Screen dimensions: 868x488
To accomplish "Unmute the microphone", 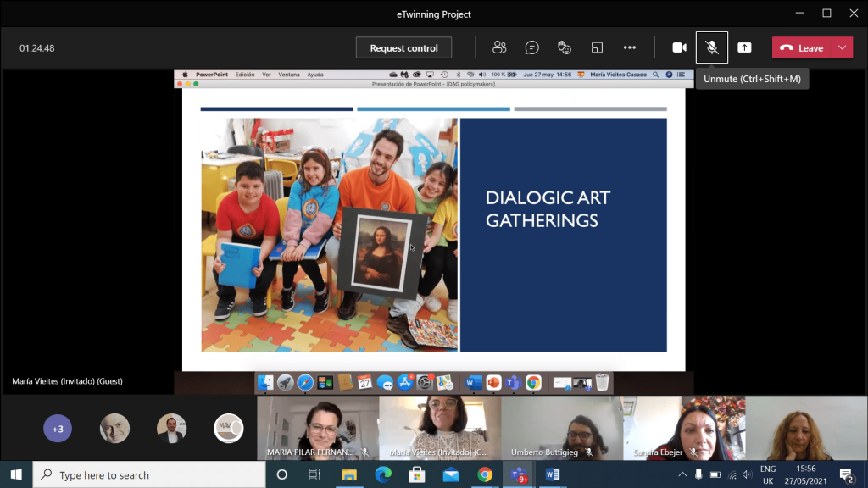I will (712, 47).
